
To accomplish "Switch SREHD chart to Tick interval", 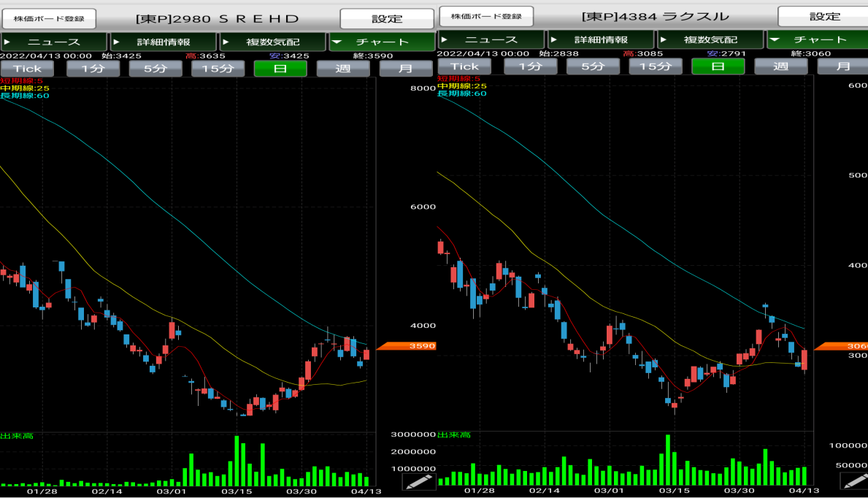I will click(28, 68).
